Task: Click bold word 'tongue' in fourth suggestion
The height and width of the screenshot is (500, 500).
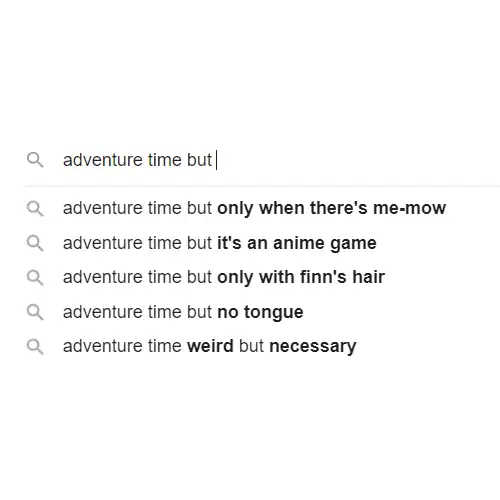Action: click(274, 313)
